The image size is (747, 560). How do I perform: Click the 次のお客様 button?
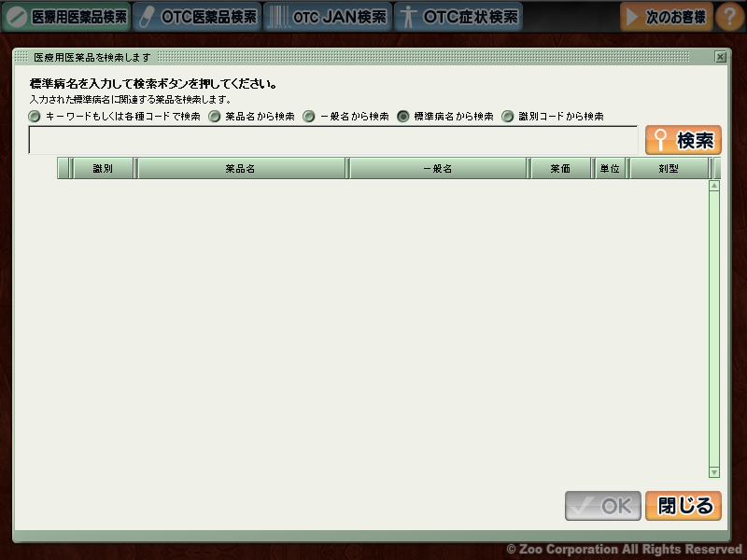coord(667,17)
